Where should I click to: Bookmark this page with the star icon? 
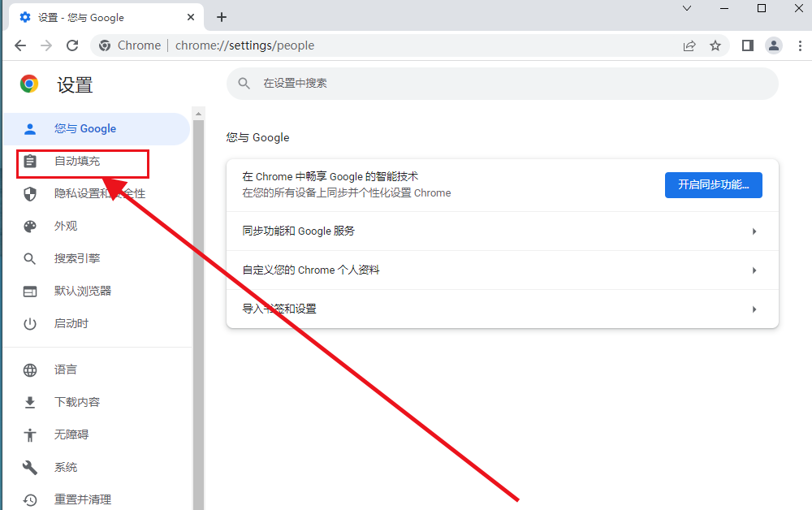pos(715,45)
